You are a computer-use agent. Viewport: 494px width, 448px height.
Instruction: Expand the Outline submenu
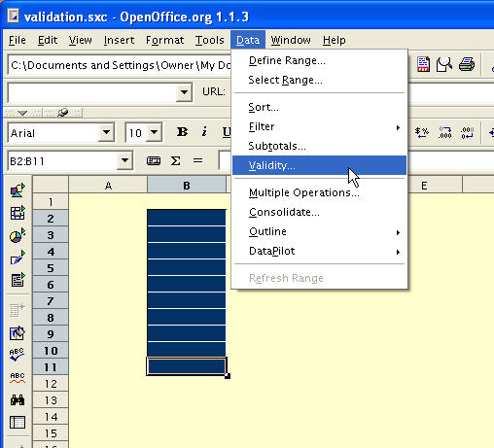point(319,231)
